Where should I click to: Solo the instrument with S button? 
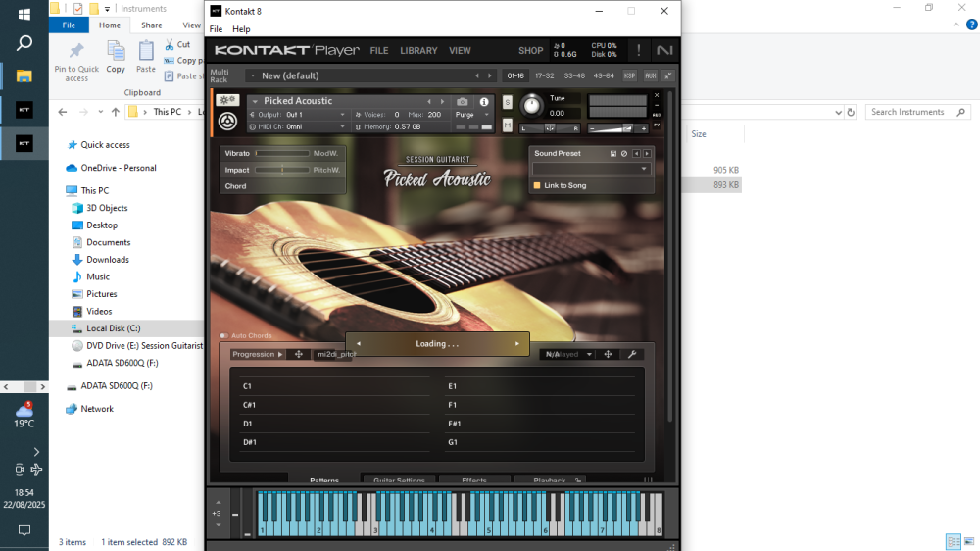(x=507, y=102)
